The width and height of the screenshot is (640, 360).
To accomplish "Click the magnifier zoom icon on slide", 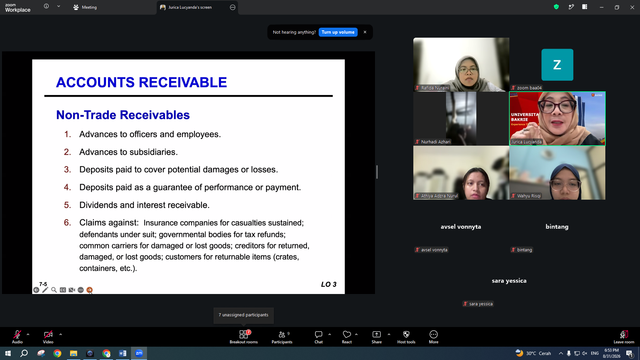I will [x=54, y=290].
